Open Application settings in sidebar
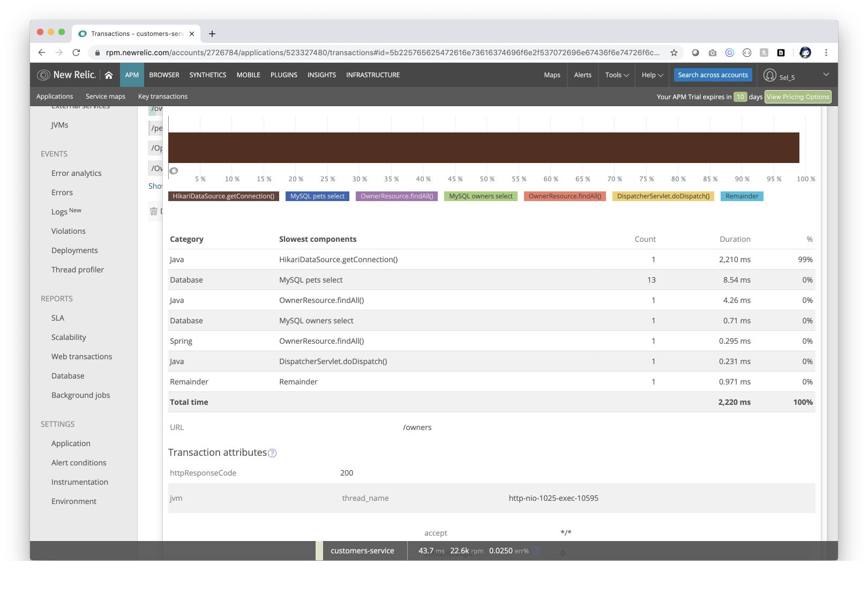 (71, 443)
